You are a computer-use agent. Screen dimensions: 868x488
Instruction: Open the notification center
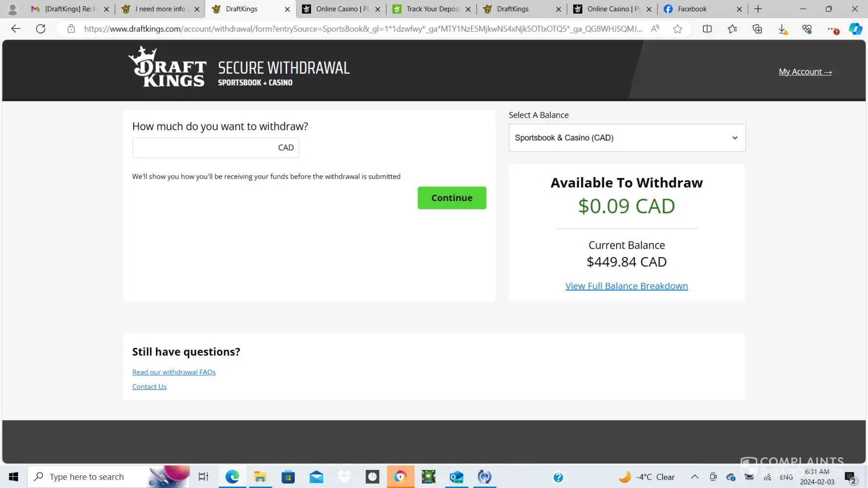pyautogui.click(x=850, y=477)
